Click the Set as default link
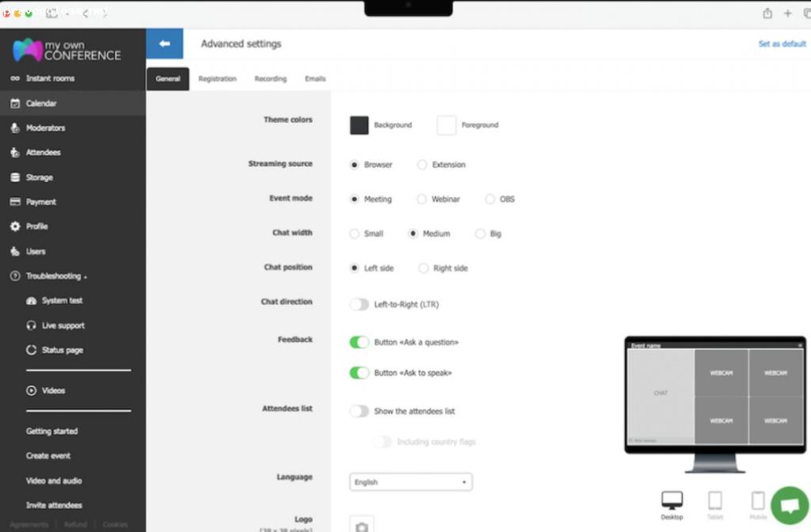 (x=782, y=44)
